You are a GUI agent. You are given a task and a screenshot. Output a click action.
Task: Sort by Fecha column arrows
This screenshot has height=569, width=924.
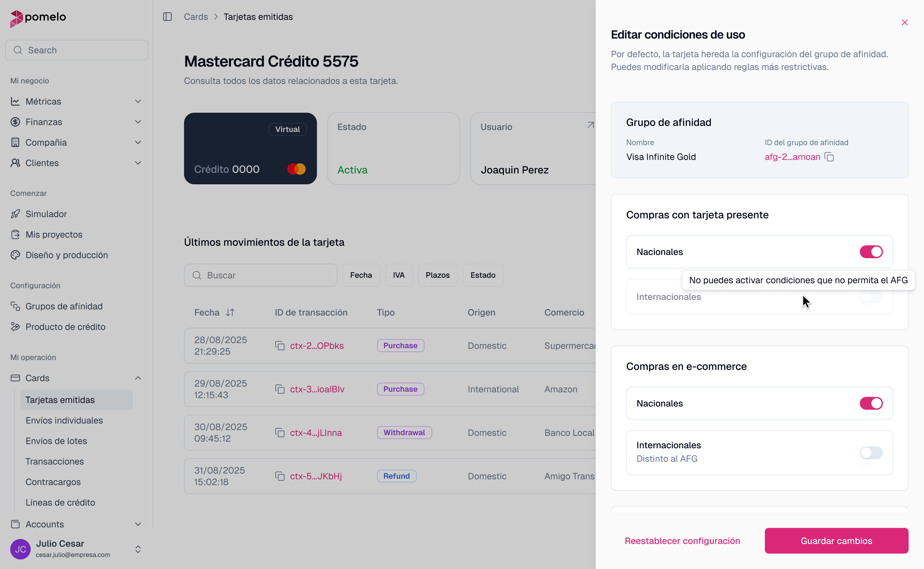coord(230,312)
